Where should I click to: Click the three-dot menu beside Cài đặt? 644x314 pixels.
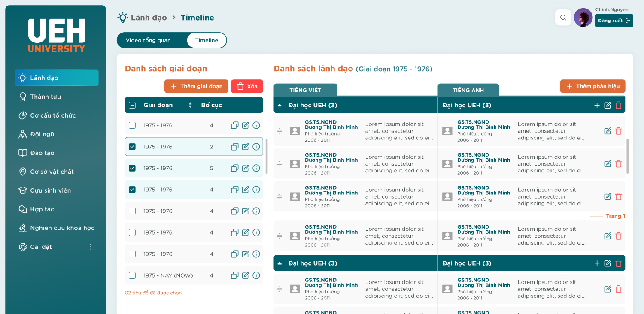91,247
